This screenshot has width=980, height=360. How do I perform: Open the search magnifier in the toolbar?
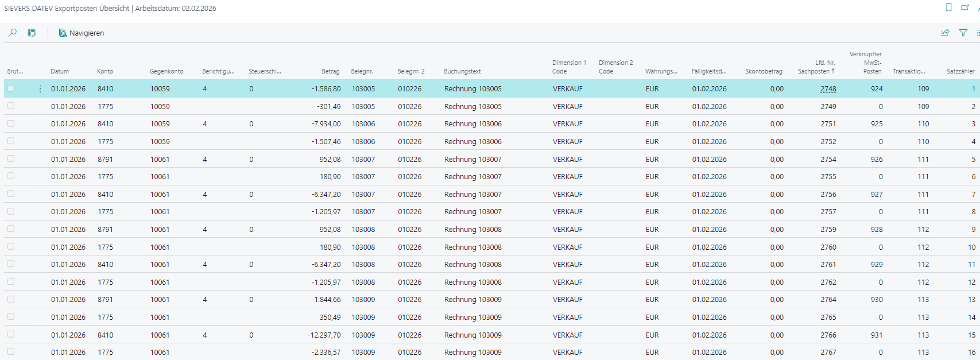coord(12,33)
